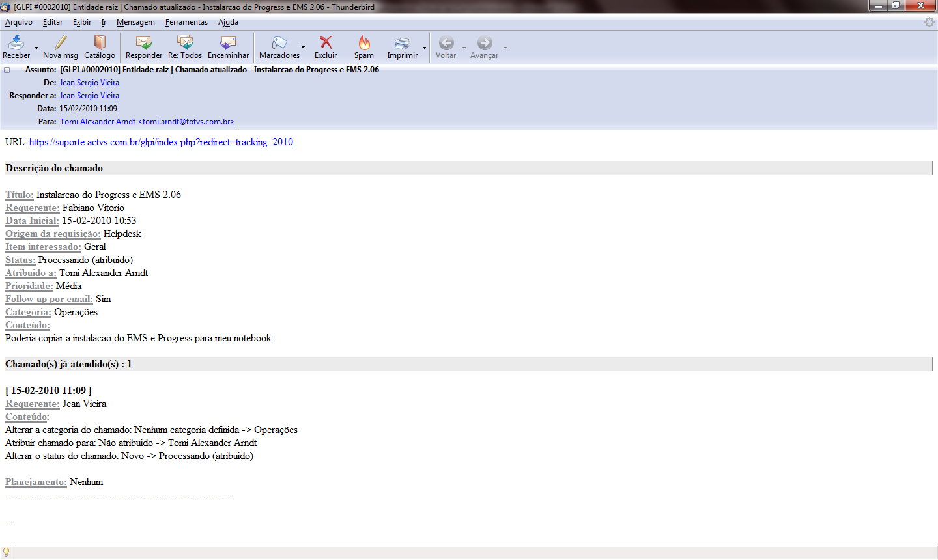
Task: Open the Receber dropdown arrow
Action: pos(36,48)
